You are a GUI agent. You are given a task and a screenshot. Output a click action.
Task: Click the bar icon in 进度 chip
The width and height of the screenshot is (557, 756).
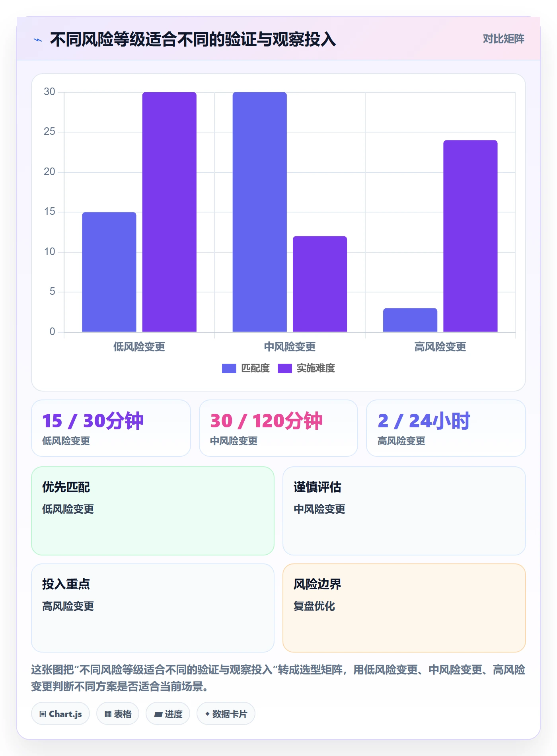(158, 715)
